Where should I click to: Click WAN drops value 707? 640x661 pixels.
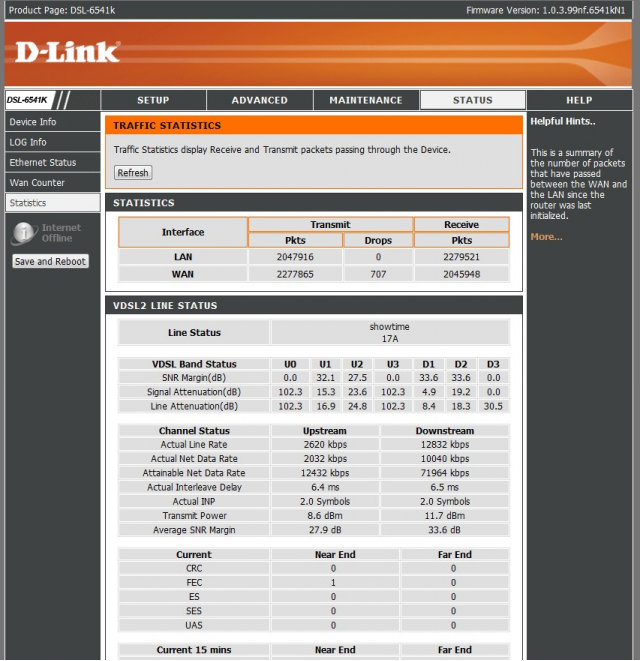378,274
